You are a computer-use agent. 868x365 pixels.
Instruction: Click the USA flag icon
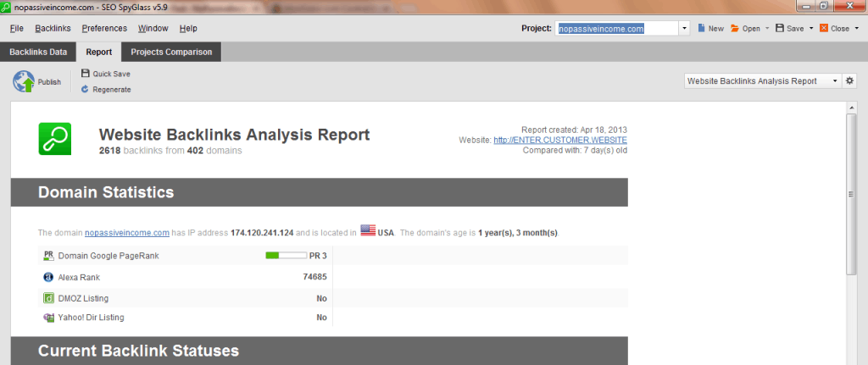(368, 230)
